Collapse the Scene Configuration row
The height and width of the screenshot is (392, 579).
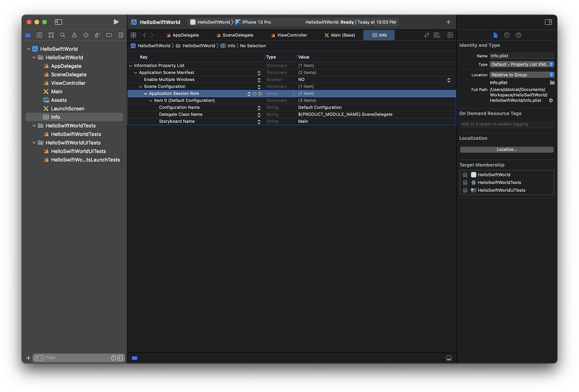tap(141, 87)
